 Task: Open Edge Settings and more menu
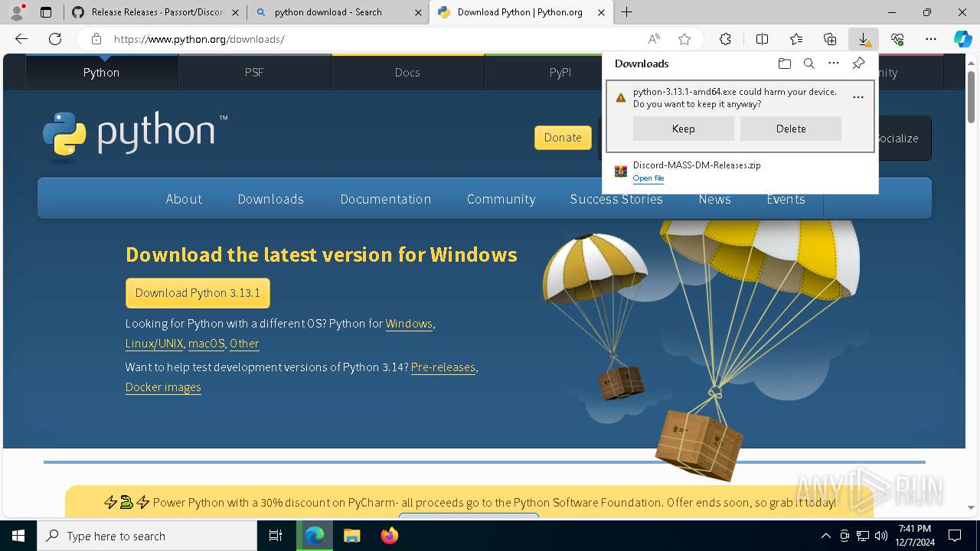tap(931, 39)
